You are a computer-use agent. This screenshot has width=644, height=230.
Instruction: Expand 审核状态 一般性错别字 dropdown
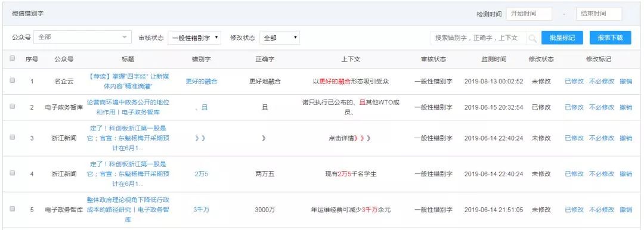(x=194, y=38)
